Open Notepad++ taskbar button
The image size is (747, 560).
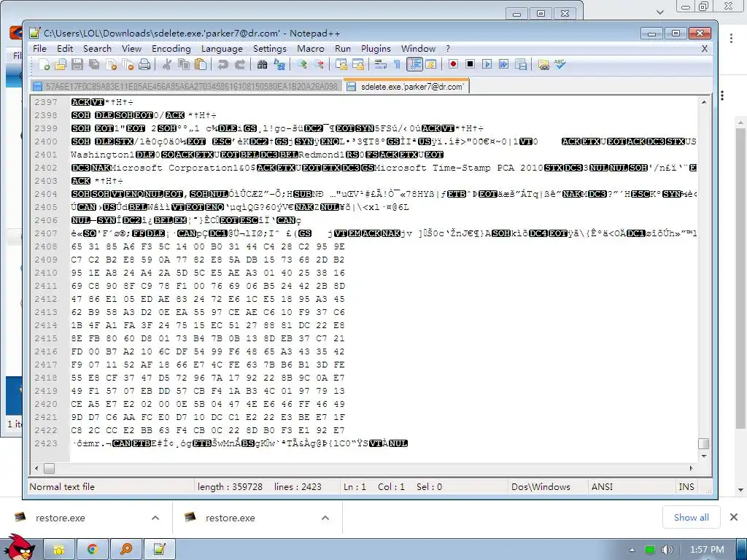pyautogui.click(x=159, y=550)
